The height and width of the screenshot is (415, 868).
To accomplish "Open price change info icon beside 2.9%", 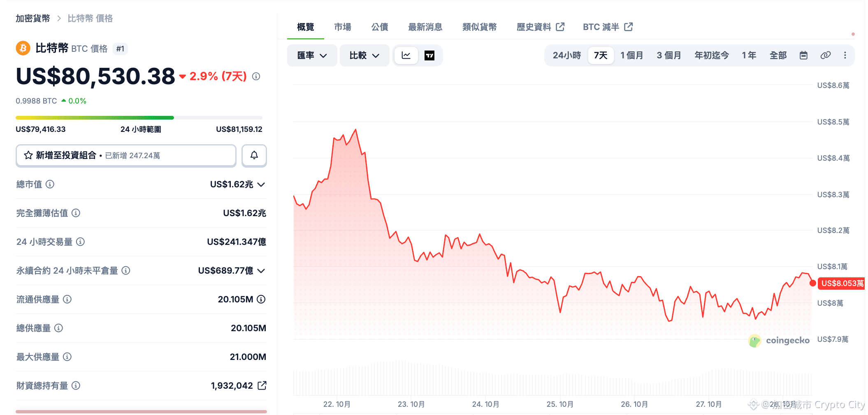I will tap(256, 76).
